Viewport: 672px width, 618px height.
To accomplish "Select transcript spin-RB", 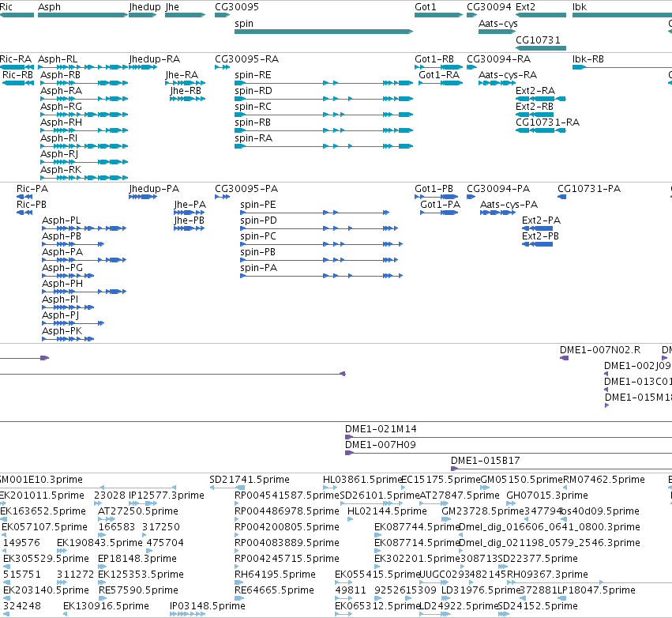I will 324,130.
